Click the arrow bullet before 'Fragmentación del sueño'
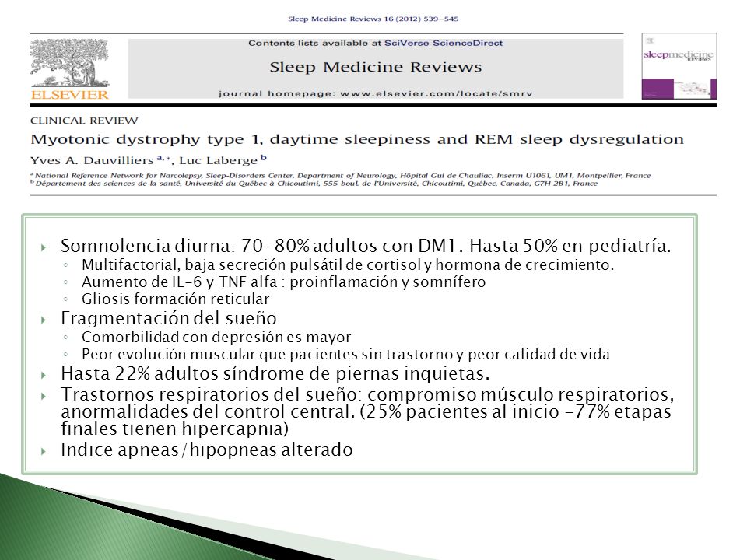Screen dimensions: 747x560 tap(44, 320)
